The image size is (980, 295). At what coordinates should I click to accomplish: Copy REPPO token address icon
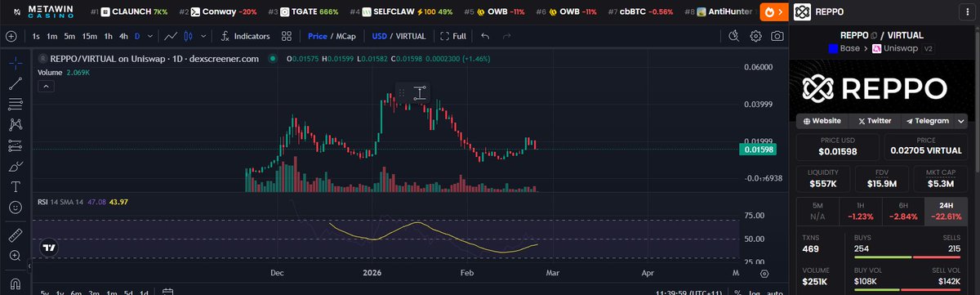[874, 36]
